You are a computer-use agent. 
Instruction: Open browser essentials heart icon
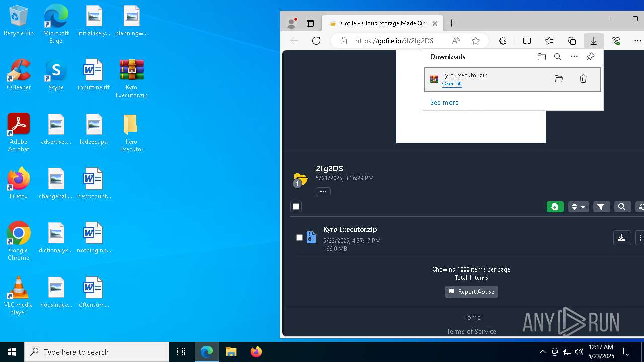(616, 41)
